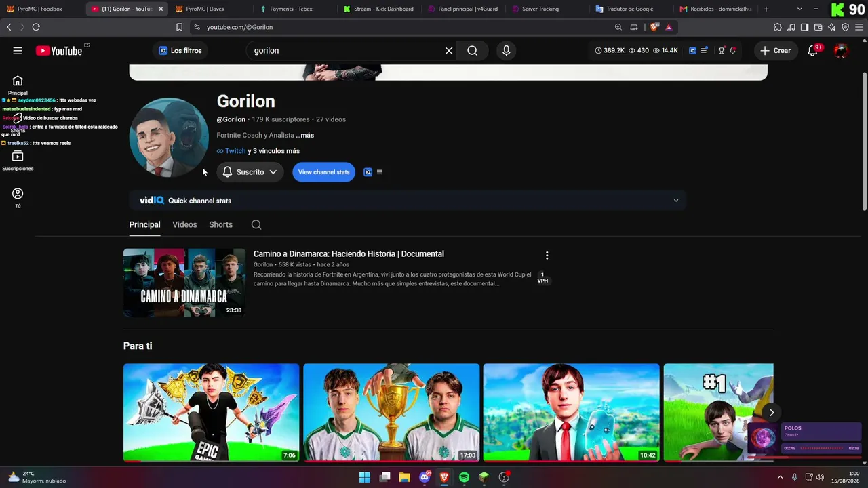Clear the search box with the X
Viewport: 868px width, 488px height.
tap(449, 51)
